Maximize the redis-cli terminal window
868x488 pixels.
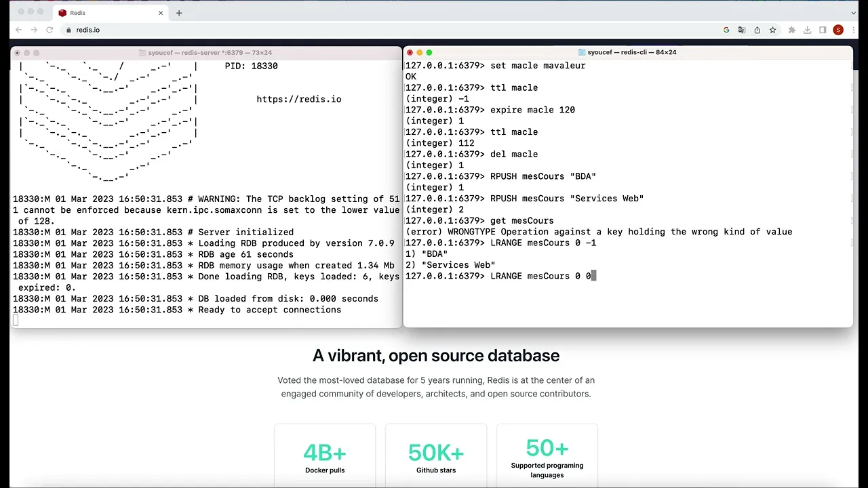(x=429, y=52)
